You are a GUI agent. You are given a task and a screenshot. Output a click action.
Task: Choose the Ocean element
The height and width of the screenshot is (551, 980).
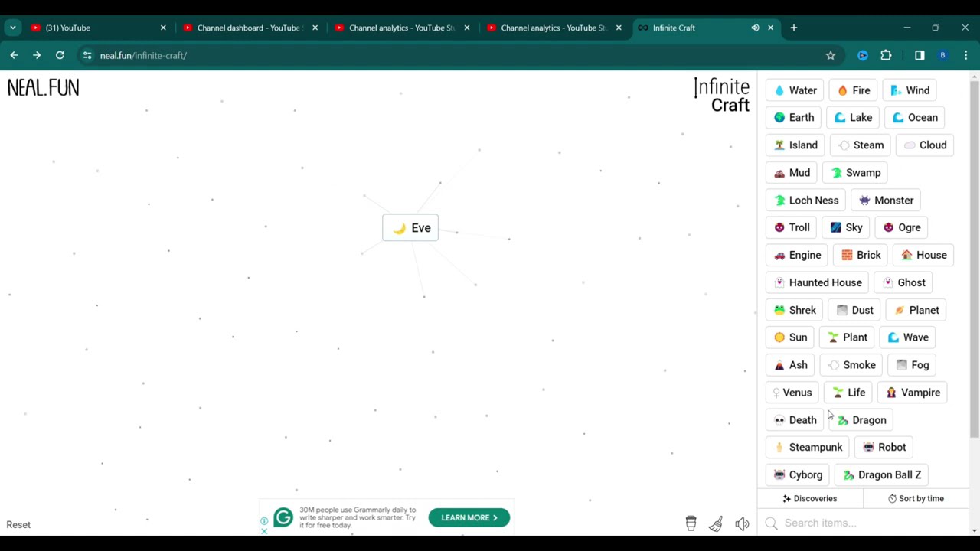(915, 118)
